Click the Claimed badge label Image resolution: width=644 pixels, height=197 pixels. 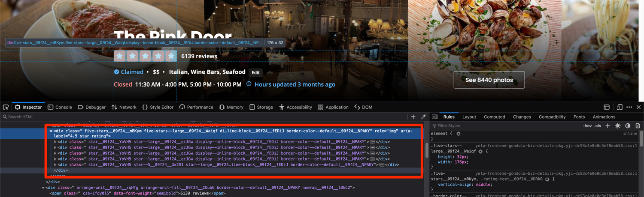(x=132, y=72)
